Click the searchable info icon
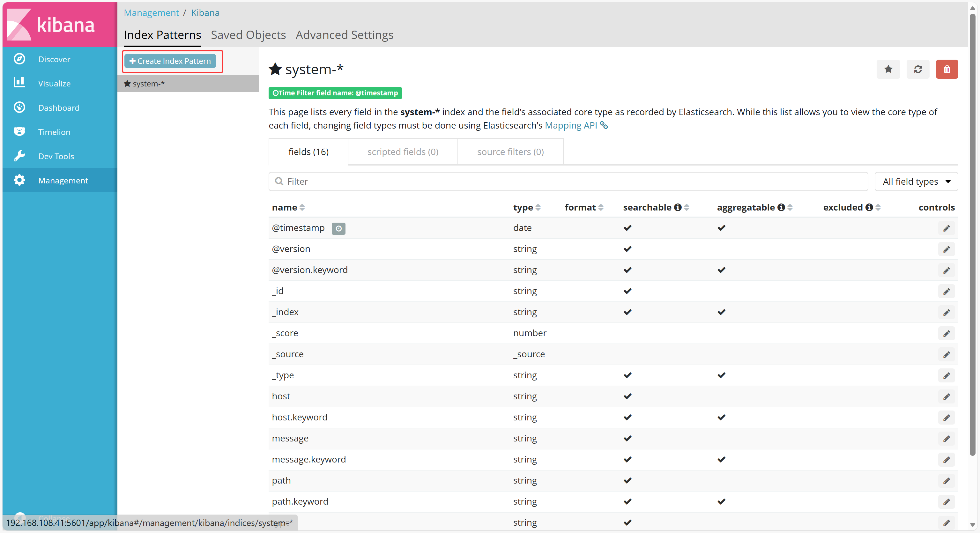980x533 pixels. pyautogui.click(x=678, y=207)
